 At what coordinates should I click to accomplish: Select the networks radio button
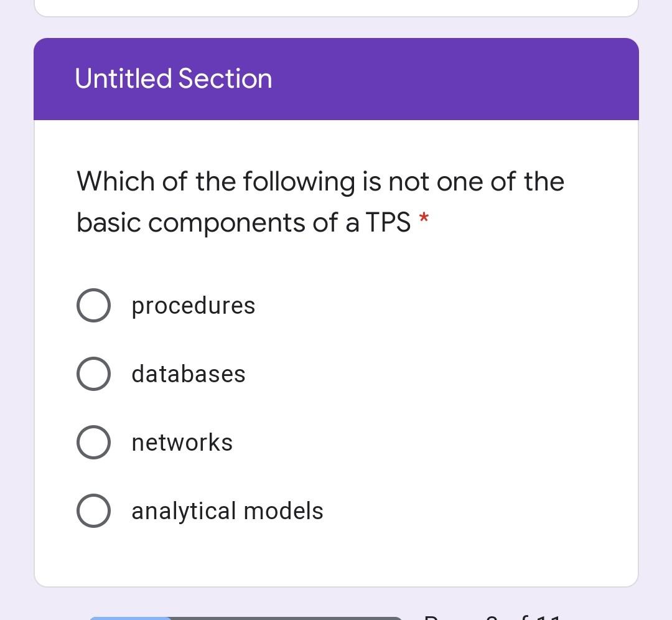coord(93,442)
